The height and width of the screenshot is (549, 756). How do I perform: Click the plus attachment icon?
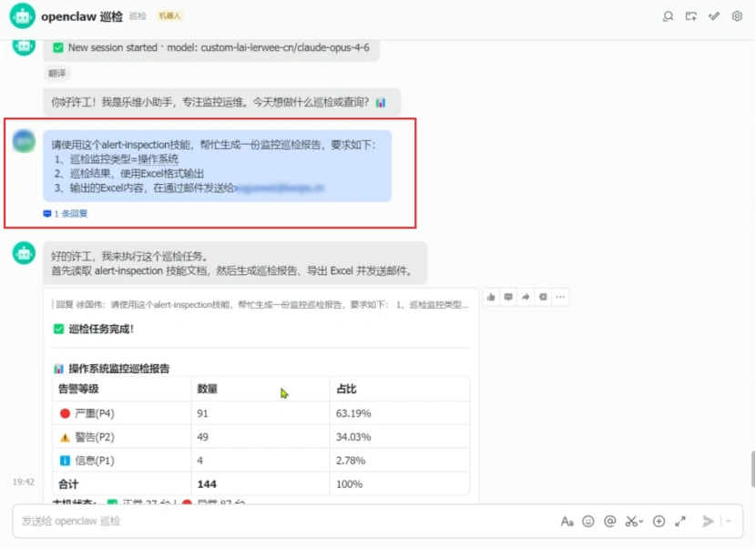coord(658,521)
